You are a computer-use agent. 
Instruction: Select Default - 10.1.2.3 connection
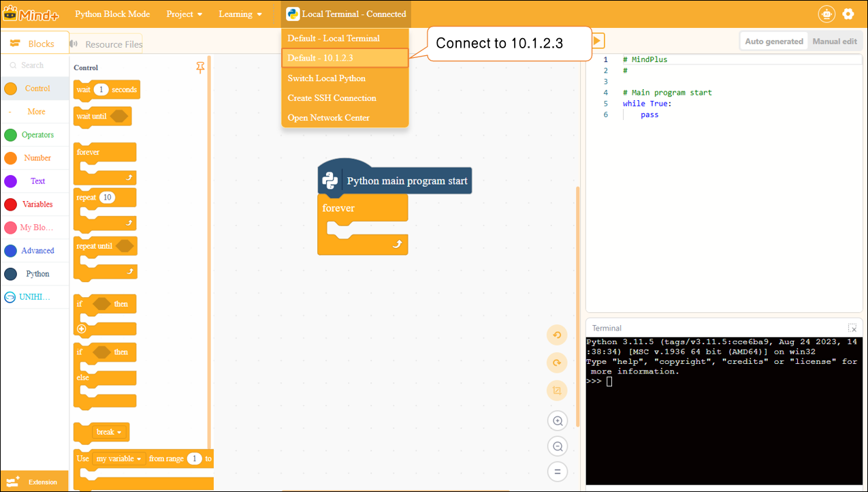pyautogui.click(x=344, y=58)
